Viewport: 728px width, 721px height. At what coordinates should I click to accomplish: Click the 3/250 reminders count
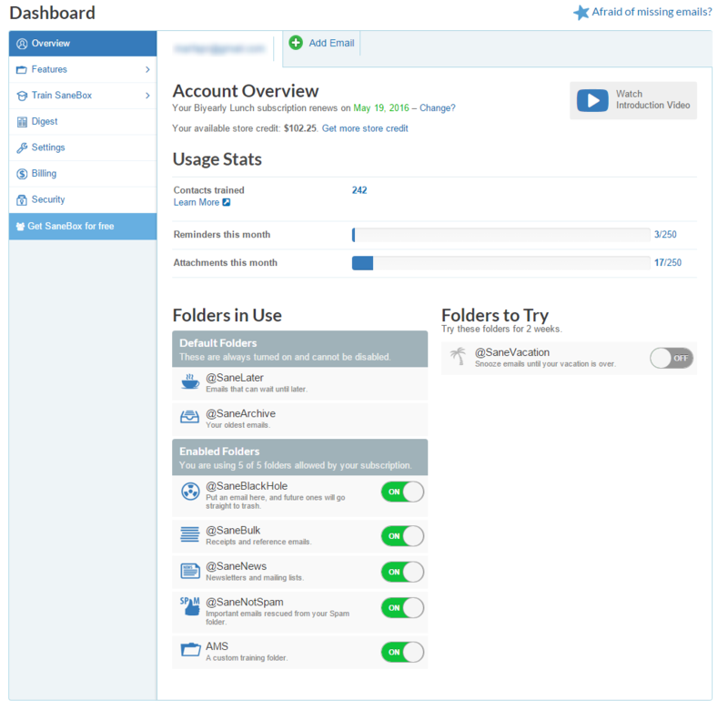pos(665,235)
